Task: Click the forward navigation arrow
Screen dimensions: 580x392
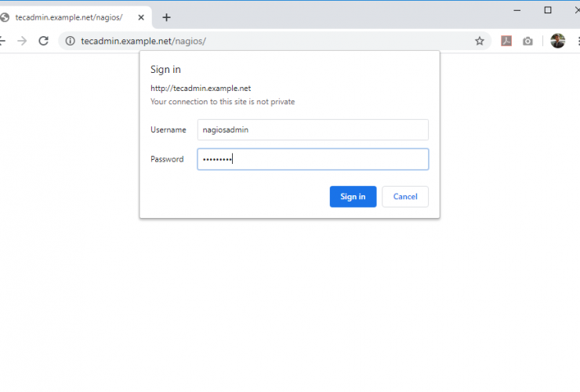Action: 22,41
